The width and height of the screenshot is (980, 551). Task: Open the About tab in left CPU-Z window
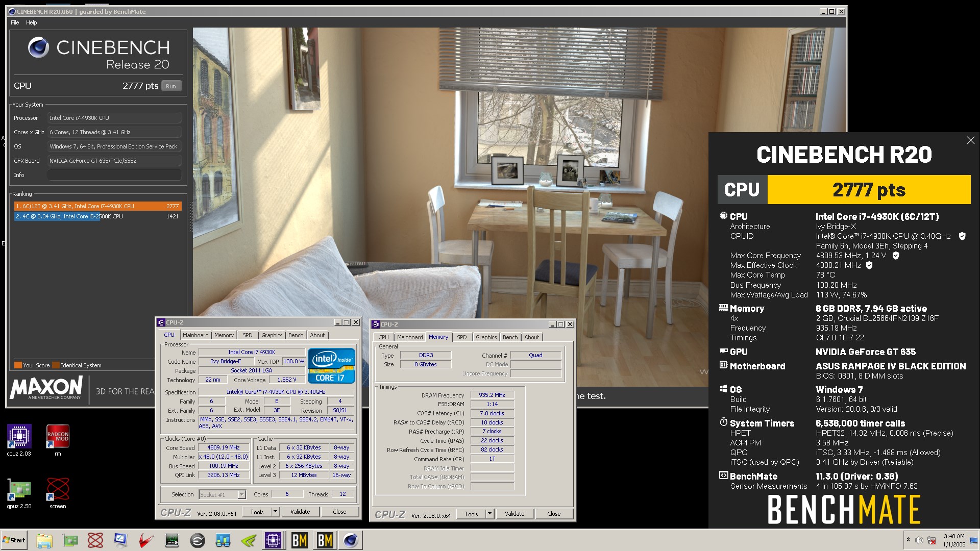(x=317, y=335)
